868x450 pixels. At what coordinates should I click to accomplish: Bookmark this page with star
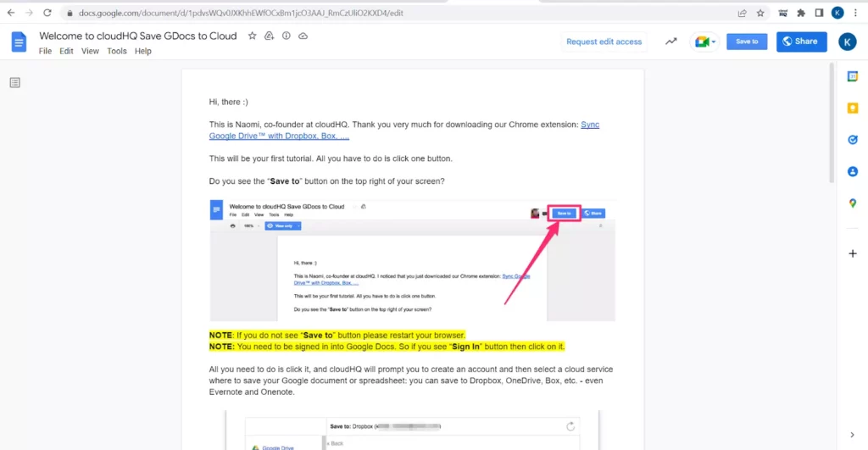(760, 14)
